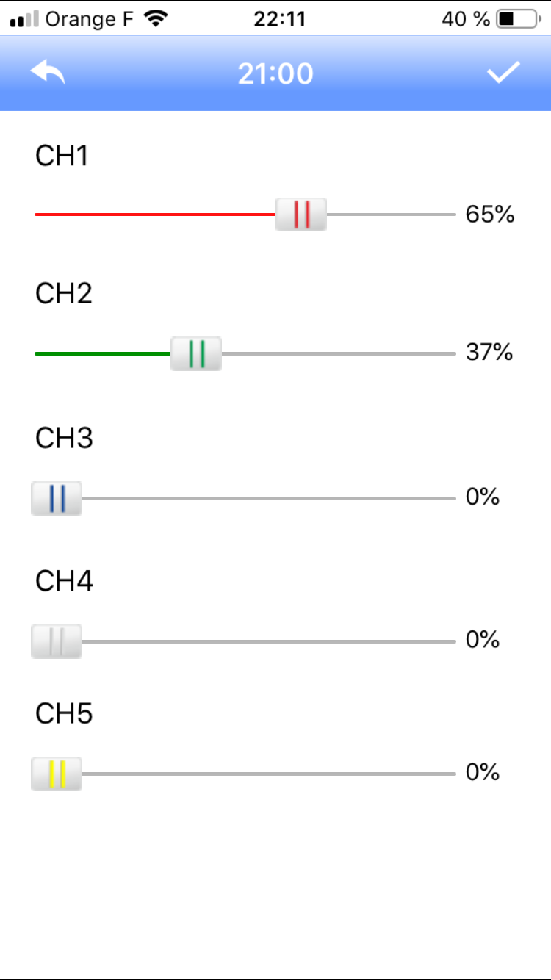
Task: Click the CH4 channel label
Action: coord(65,581)
